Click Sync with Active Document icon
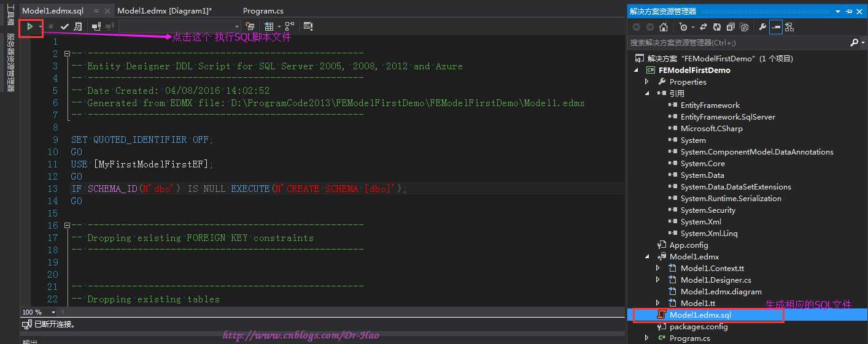 pyautogui.click(x=703, y=27)
